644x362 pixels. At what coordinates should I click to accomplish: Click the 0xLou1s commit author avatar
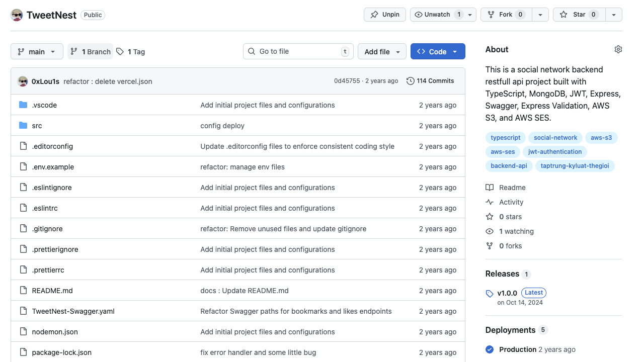click(23, 81)
